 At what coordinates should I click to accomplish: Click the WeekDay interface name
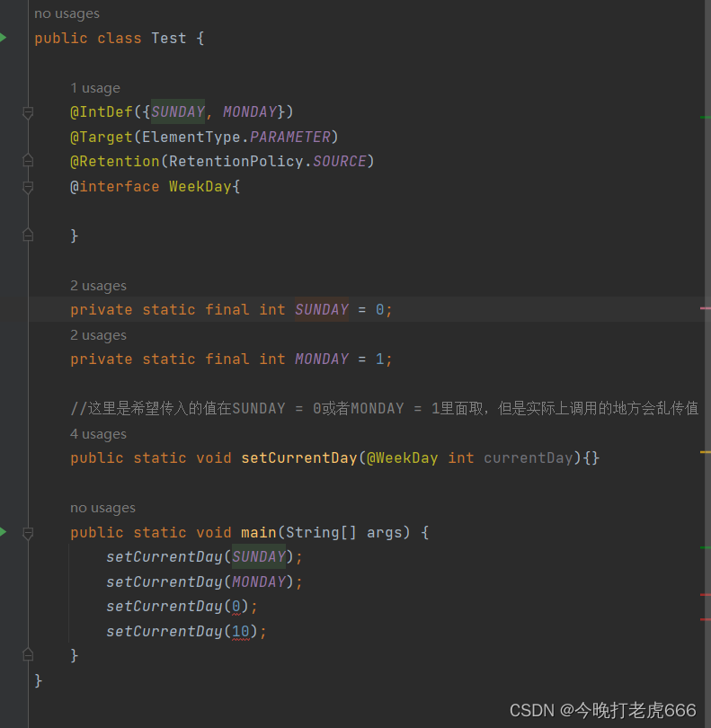pos(200,187)
